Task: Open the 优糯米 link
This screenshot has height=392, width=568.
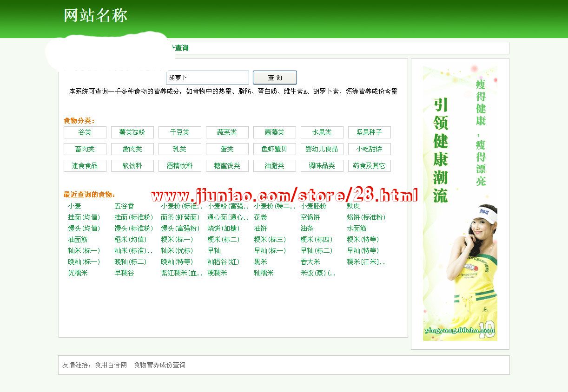Action: pos(78,273)
